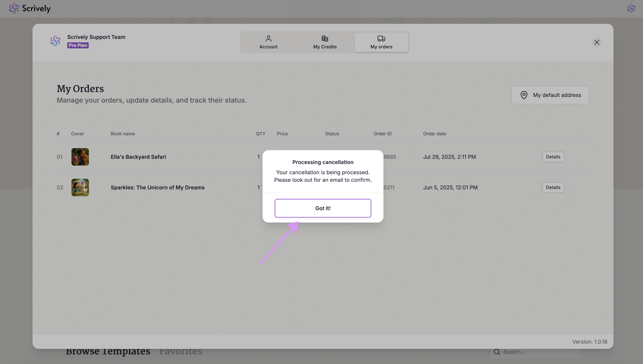Image resolution: width=643 pixels, height=364 pixels.
Task: Click the Scrively Support Team avatar
Action: pos(55,41)
